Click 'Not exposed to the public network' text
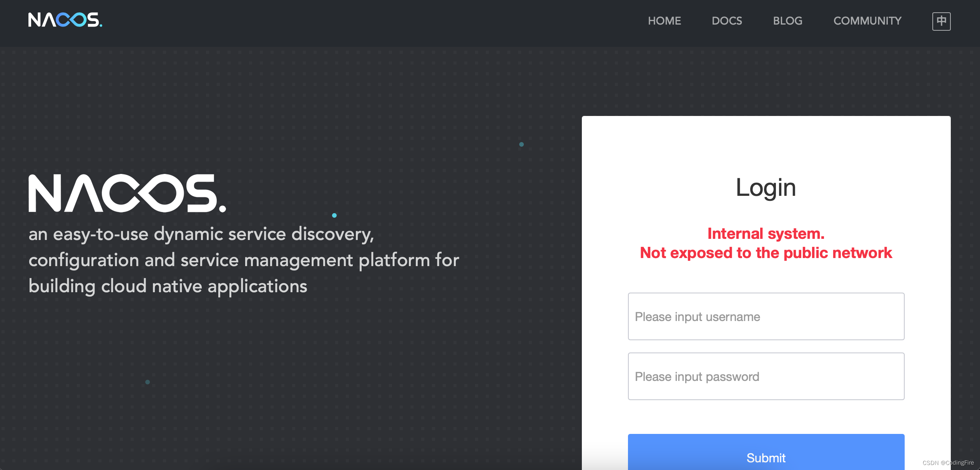Image resolution: width=980 pixels, height=470 pixels. (x=766, y=253)
